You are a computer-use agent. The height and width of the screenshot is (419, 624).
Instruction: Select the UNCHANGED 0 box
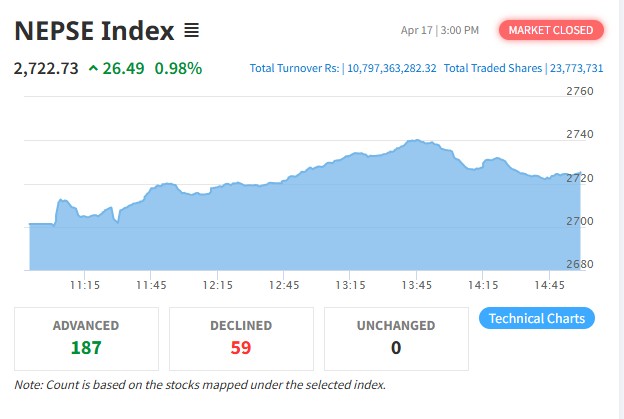(x=396, y=339)
